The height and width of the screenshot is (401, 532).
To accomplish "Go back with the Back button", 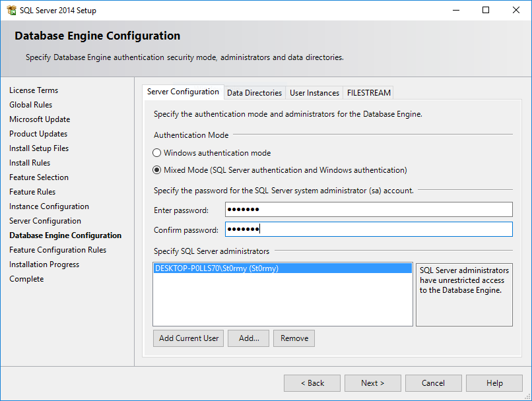I will pyautogui.click(x=312, y=383).
